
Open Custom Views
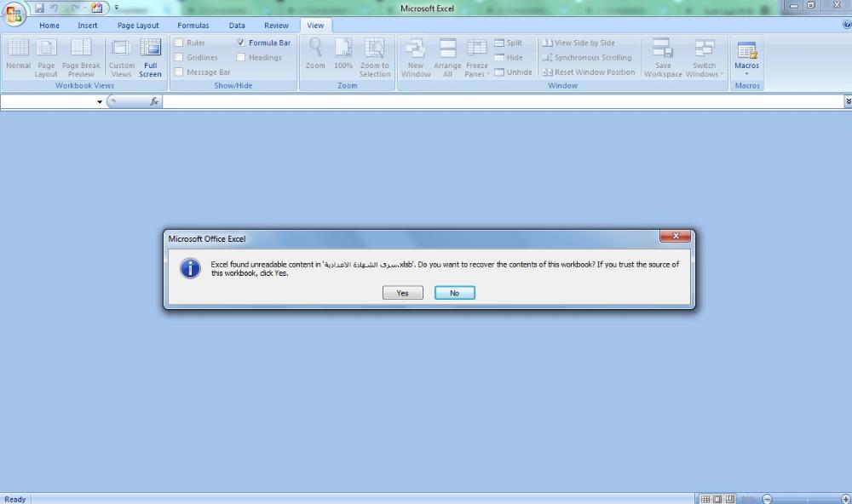pos(121,58)
